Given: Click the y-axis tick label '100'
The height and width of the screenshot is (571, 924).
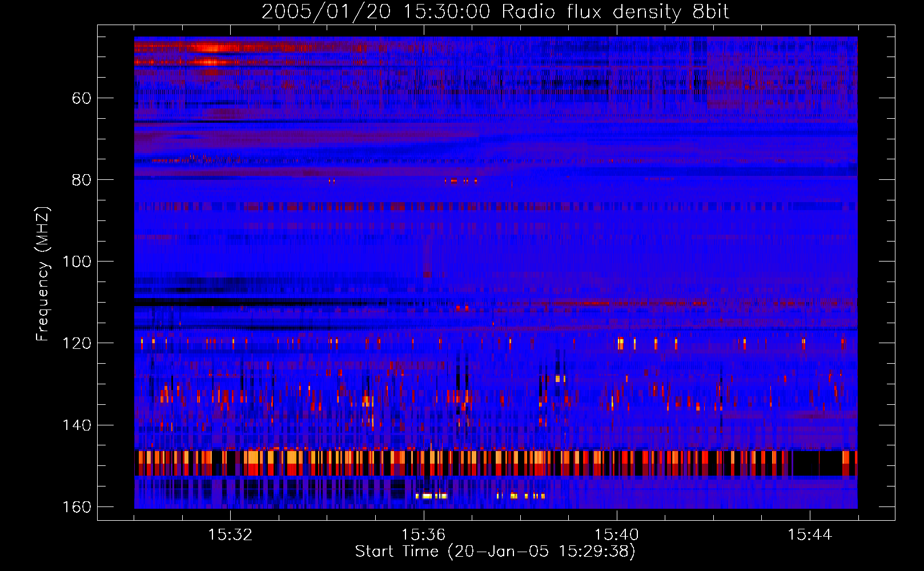Looking at the screenshot, I should pyautogui.click(x=77, y=262).
